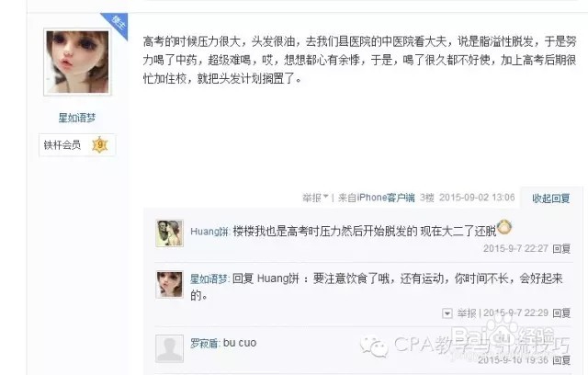The image size is (588, 375).
Task: Click 星如语梦's small avatar in replies
Action: point(169,285)
